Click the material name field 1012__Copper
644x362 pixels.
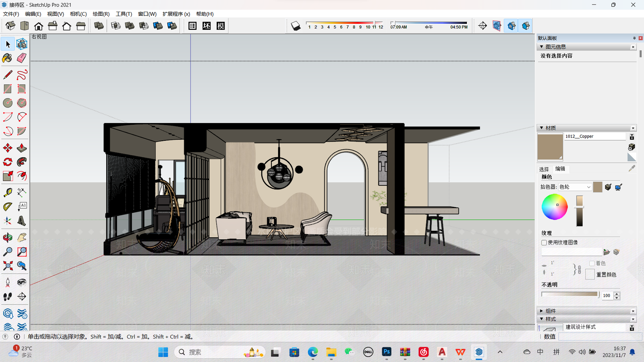click(594, 136)
